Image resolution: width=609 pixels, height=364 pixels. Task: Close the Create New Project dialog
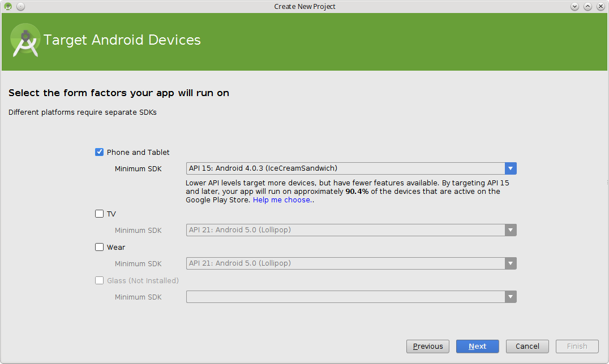point(600,6)
